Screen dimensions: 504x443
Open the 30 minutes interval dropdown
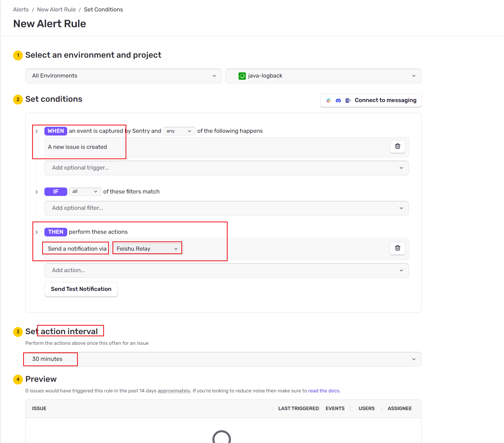coord(223,359)
